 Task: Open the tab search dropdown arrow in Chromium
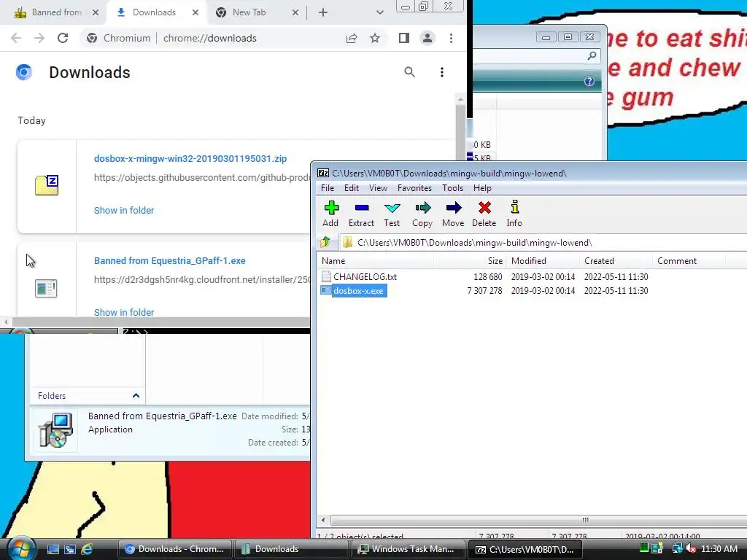(x=379, y=12)
